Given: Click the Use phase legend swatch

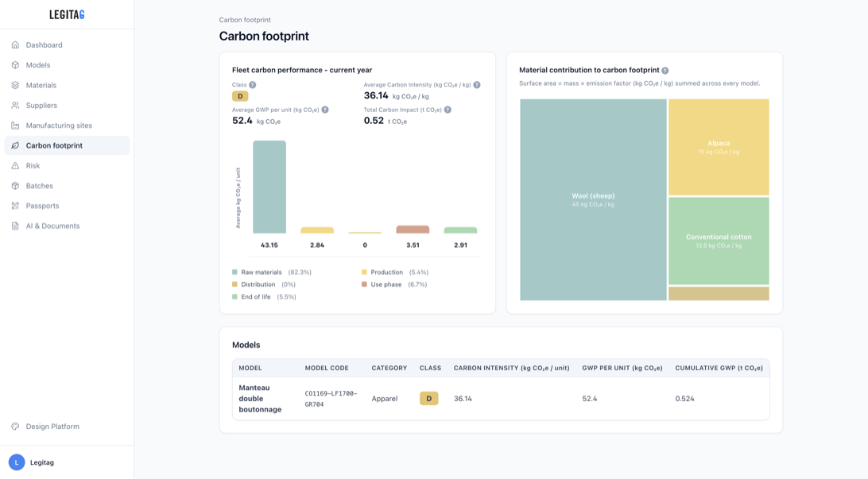Looking at the screenshot, I should 364,284.
